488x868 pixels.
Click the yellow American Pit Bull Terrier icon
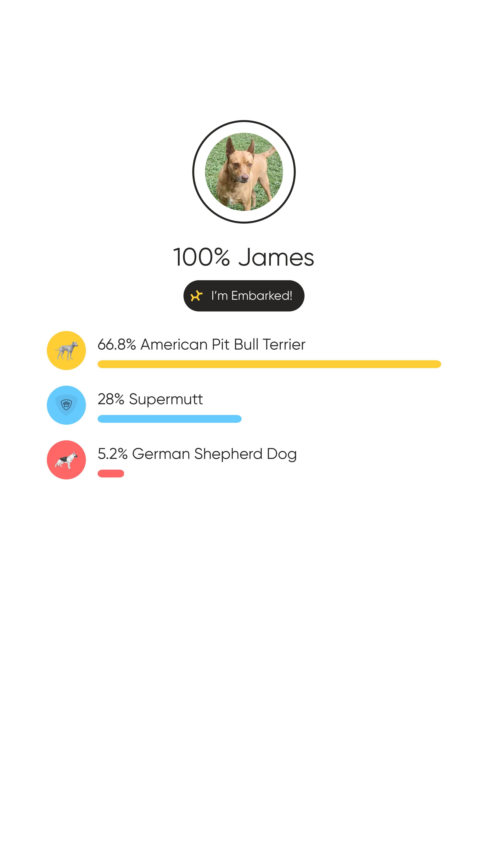tap(66, 350)
